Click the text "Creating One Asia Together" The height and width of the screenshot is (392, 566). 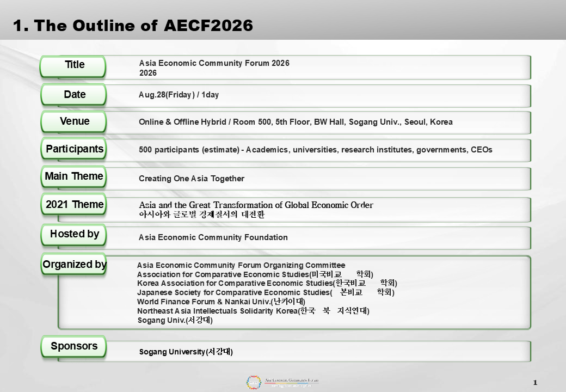192,179
